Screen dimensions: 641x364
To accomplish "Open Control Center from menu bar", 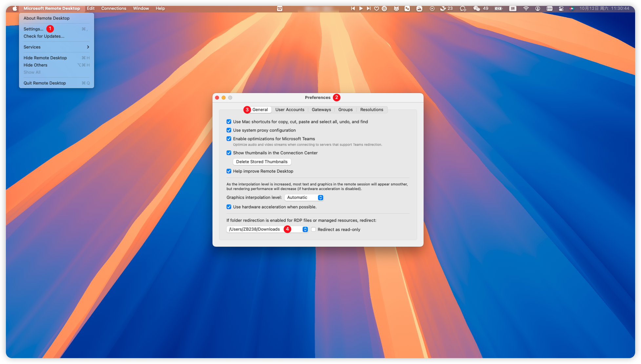I will pyautogui.click(x=561, y=9).
